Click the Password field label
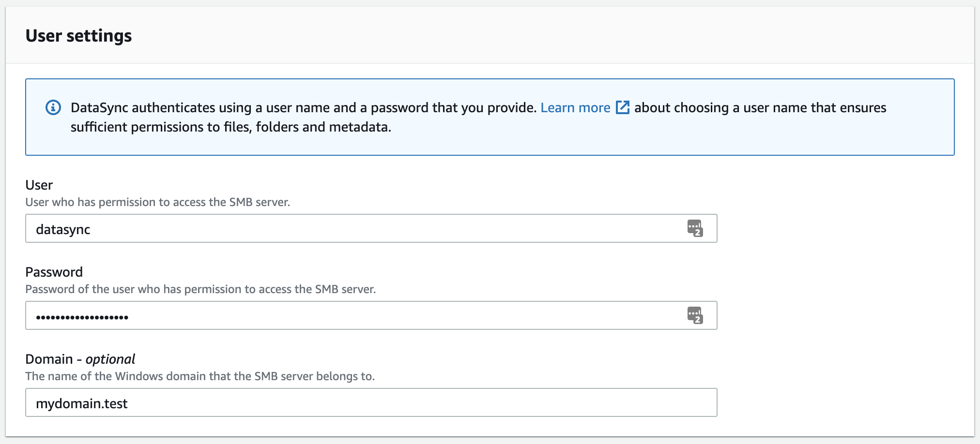The image size is (980, 444). [54, 272]
